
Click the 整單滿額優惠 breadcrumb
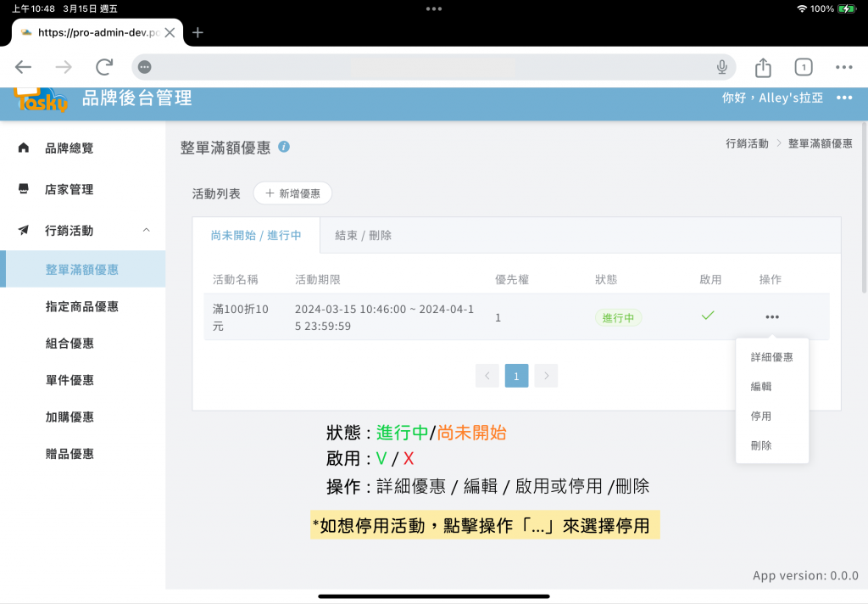coord(820,143)
